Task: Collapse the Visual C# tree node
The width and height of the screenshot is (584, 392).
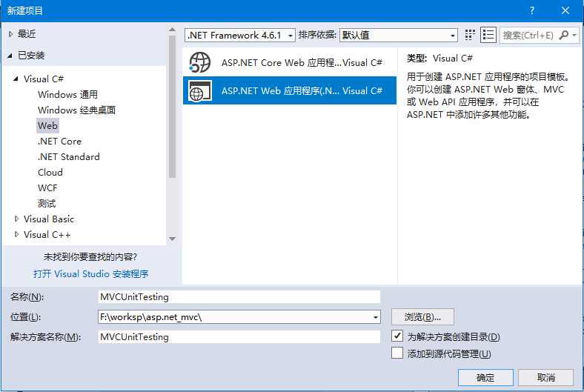Action: click(17, 79)
